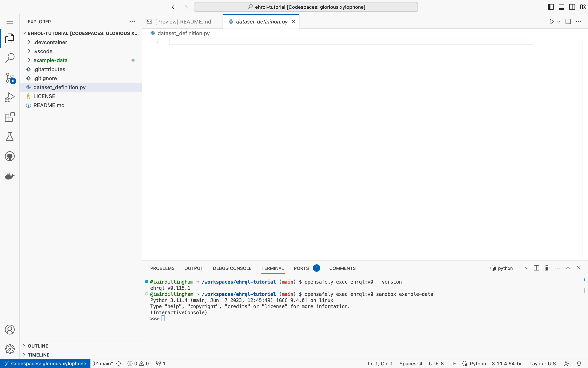Click the LF end of line selector

(x=453, y=364)
